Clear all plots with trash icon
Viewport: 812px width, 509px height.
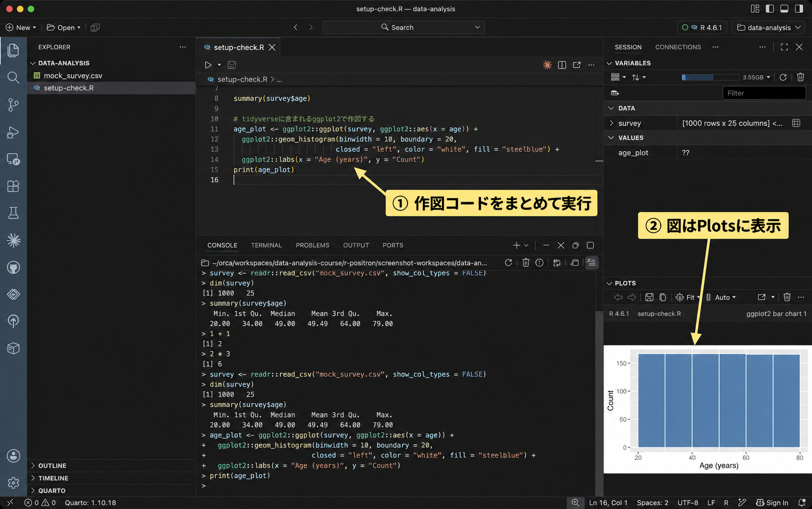coord(787,297)
